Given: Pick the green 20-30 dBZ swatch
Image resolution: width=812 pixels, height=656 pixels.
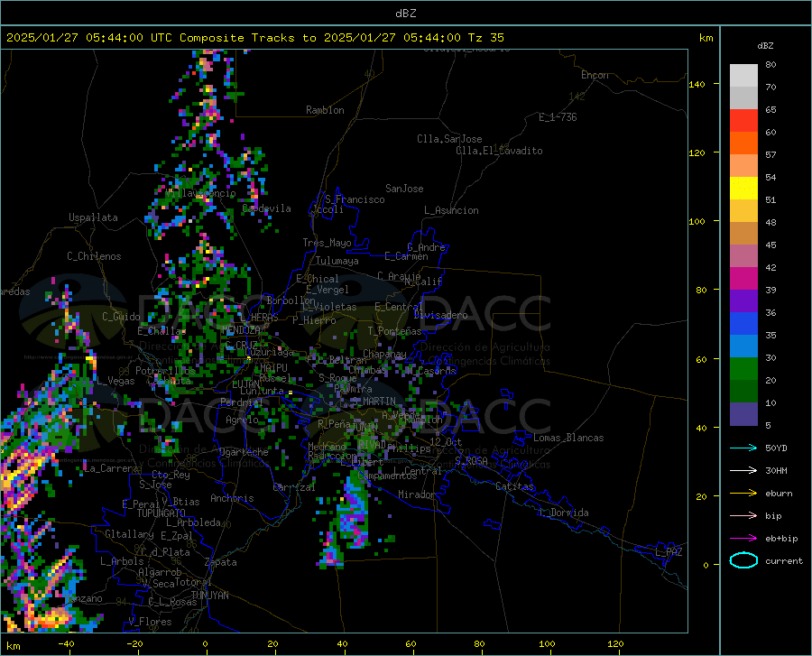Looking at the screenshot, I should coord(743,369).
